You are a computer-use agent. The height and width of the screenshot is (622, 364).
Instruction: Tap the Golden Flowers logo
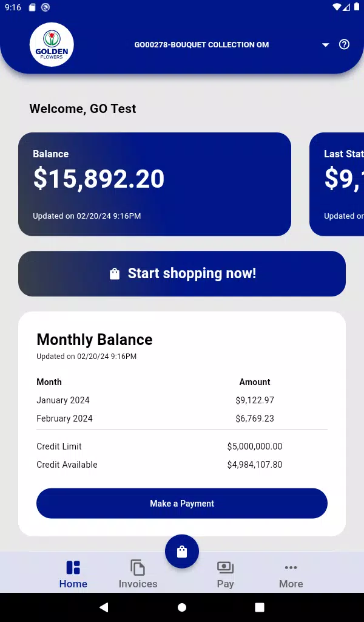52,44
